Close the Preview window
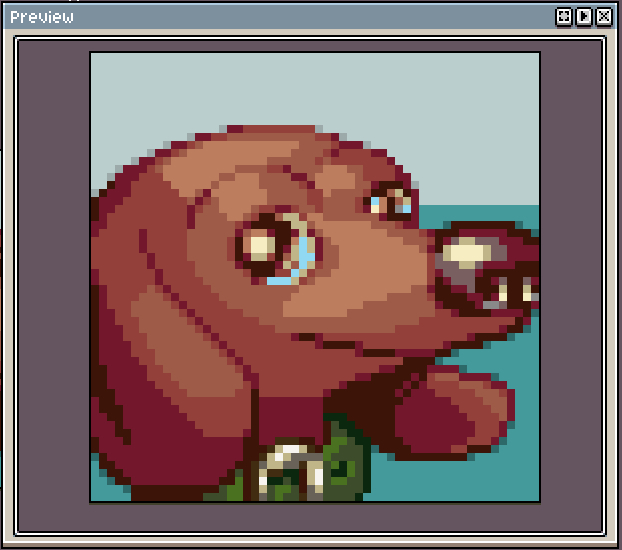 603,17
